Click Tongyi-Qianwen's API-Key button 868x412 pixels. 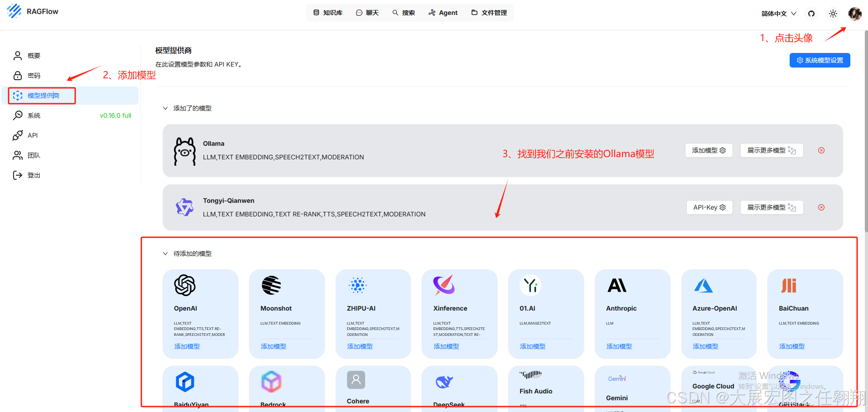(709, 207)
